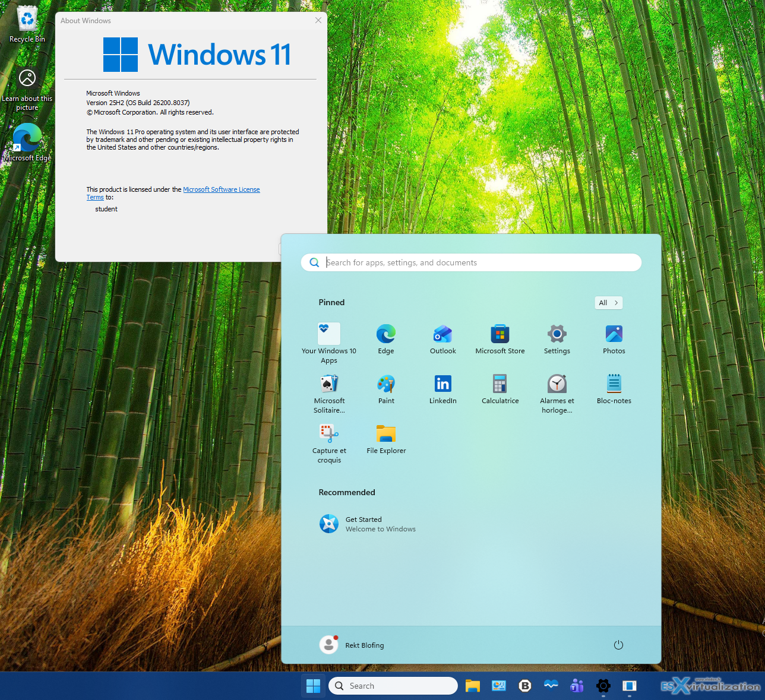Open Get Started recommended item
Image resolution: width=765 pixels, height=700 pixels.
(367, 524)
